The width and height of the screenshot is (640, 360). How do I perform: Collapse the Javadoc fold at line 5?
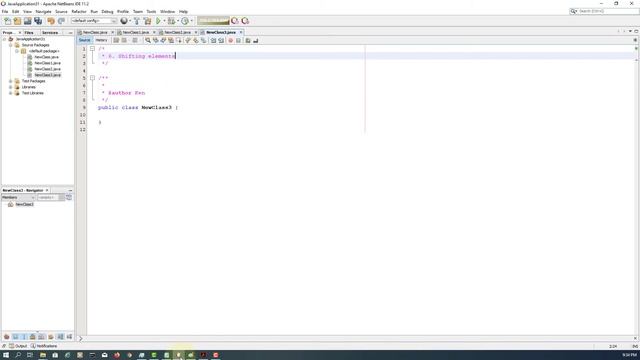pyautogui.click(x=92, y=78)
